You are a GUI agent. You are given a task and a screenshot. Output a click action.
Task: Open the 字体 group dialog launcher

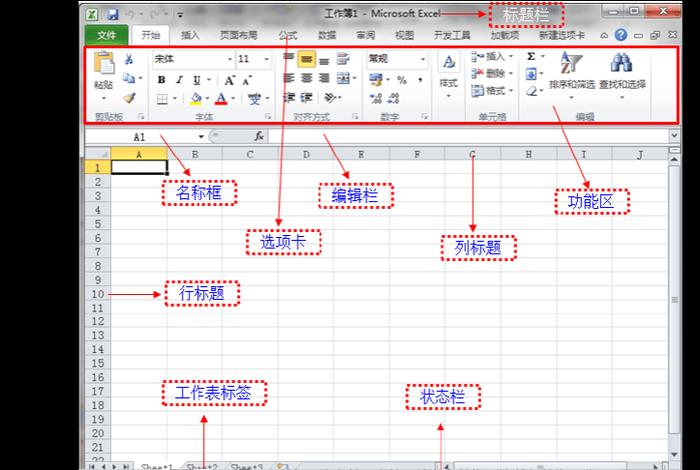[x=268, y=116]
